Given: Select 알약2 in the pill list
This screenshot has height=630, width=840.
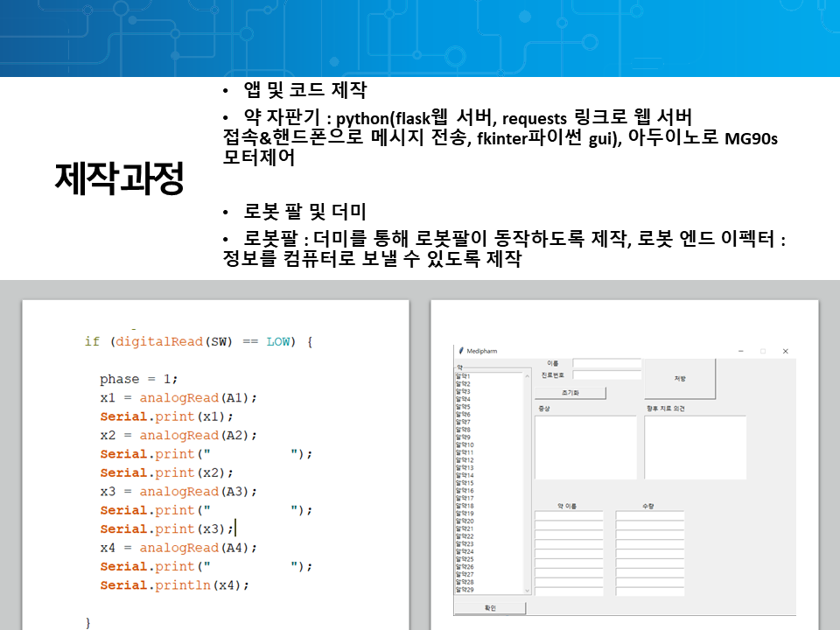Looking at the screenshot, I should (463, 383).
